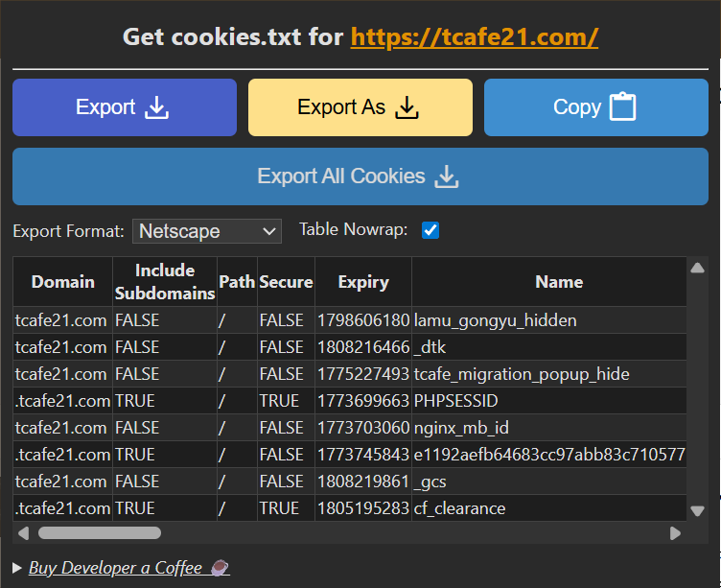
Task: Click the table scroll up arrow
Action: pyautogui.click(x=697, y=269)
